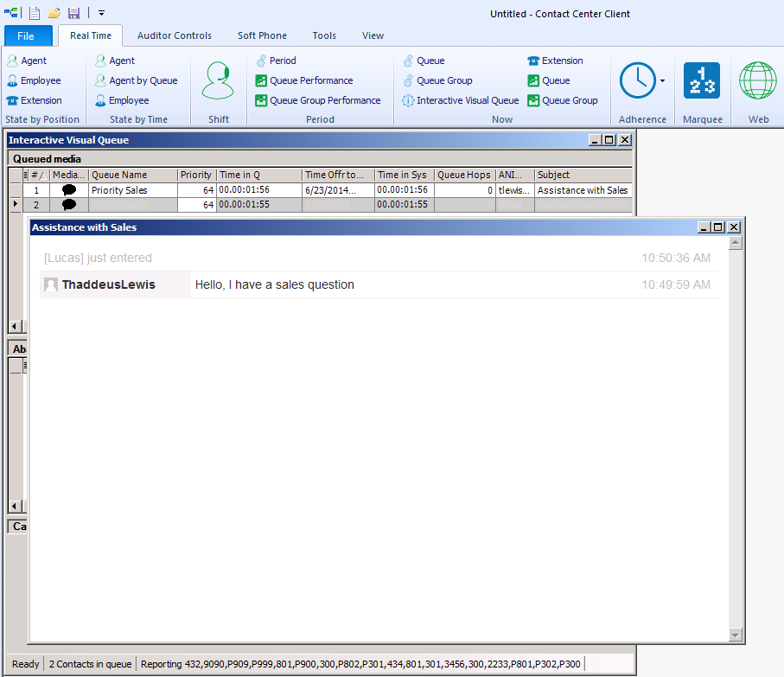Select the Priority Sales queue row
The height and width of the screenshot is (677, 784).
click(x=119, y=190)
